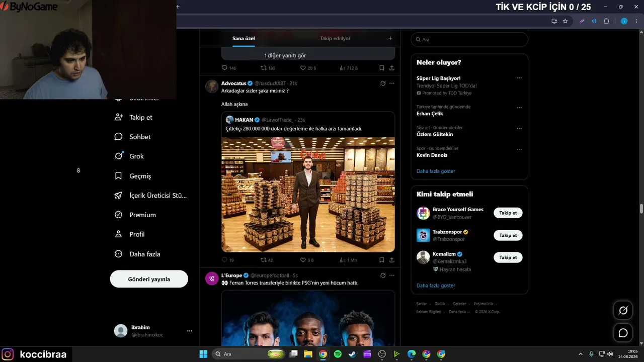Add a new timeline tab with plus

click(390, 38)
